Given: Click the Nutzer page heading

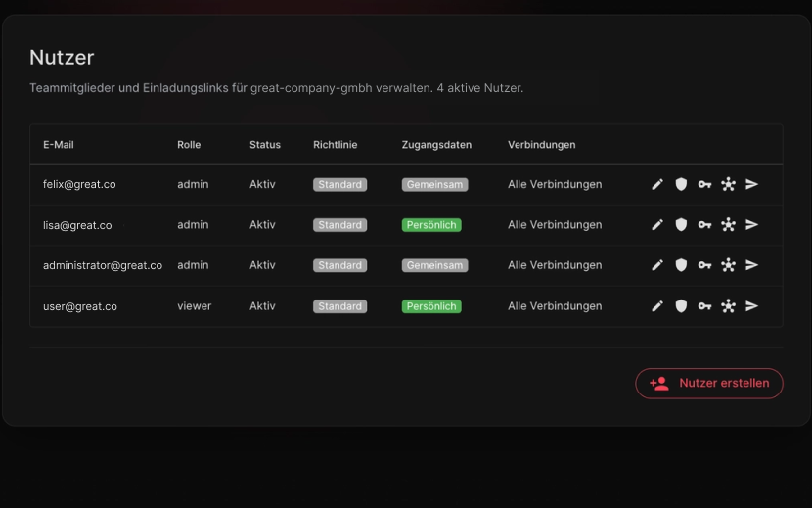Looking at the screenshot, I should pos(62,57).
